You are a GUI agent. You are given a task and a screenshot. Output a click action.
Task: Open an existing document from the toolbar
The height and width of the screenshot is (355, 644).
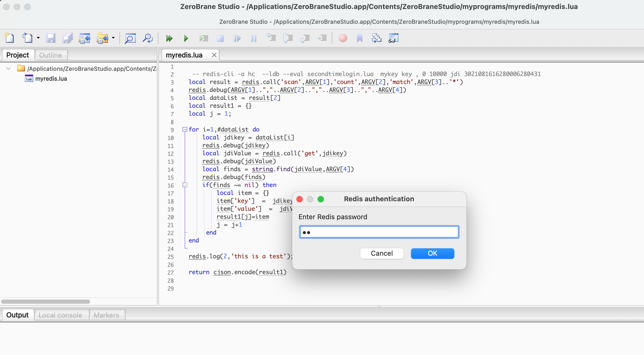27,38
